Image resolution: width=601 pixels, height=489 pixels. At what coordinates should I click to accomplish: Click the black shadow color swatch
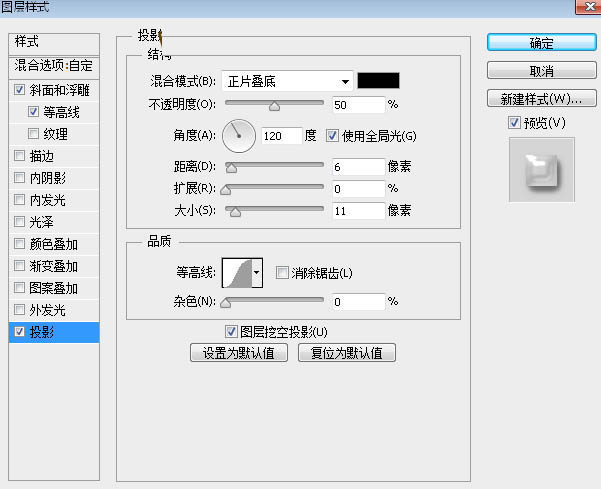tap(378, 80)
